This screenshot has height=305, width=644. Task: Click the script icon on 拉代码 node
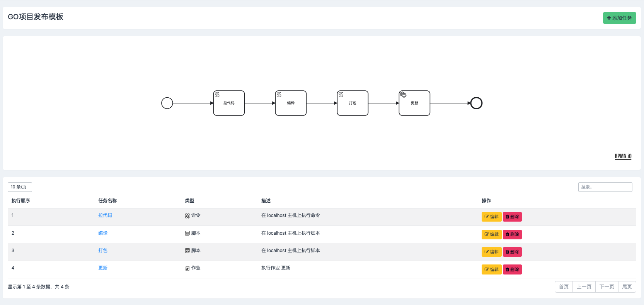(217, 95)
